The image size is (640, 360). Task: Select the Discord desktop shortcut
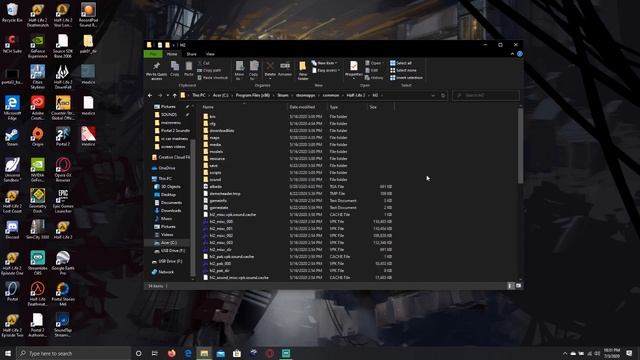(x=12, y=230)
